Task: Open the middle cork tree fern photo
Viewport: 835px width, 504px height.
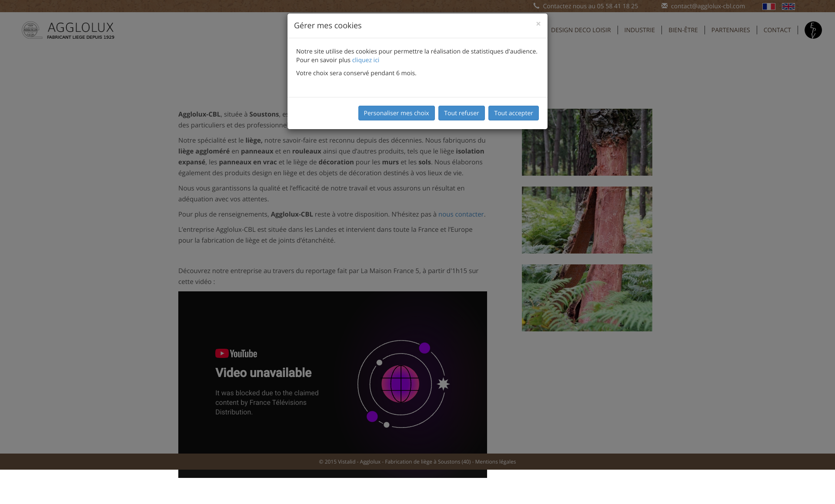Action: tap(587, 220)
